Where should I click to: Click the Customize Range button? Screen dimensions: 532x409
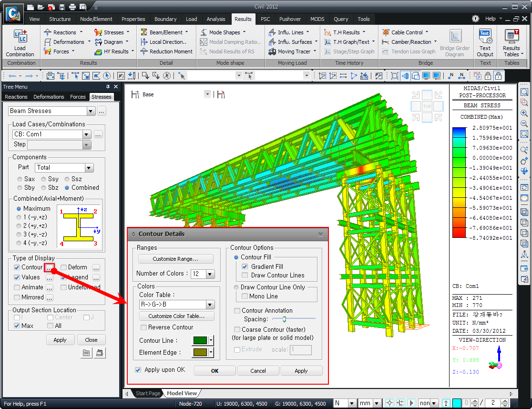coord(175,259)
